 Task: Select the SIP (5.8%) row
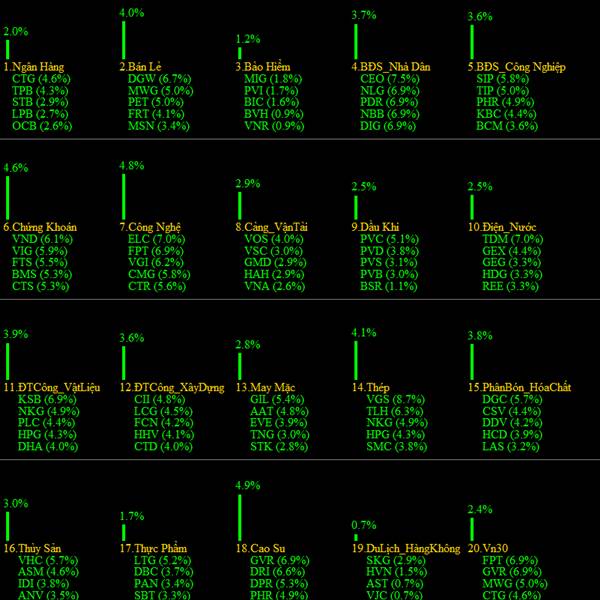click(502, 79)
